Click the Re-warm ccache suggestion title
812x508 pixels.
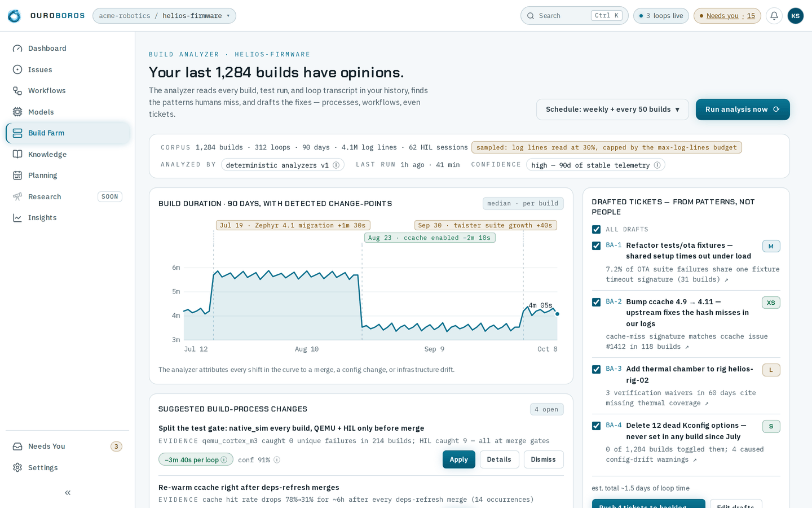click(249, 487)
